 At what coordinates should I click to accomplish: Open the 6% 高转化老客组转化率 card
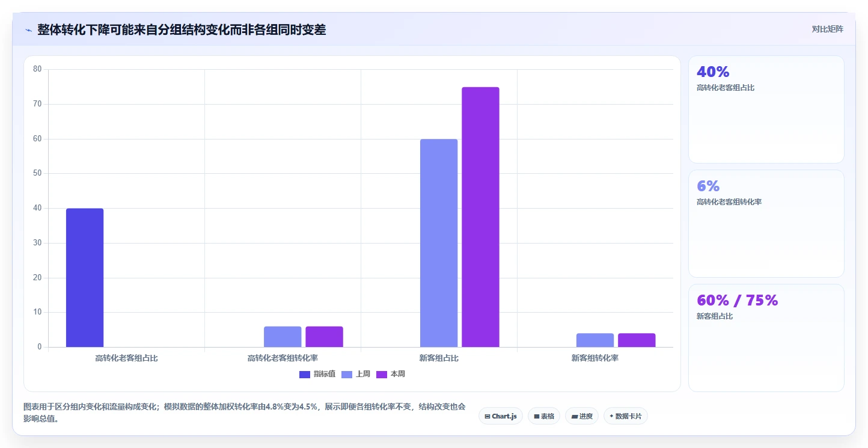pyautogui.click(x=766, y=224)
